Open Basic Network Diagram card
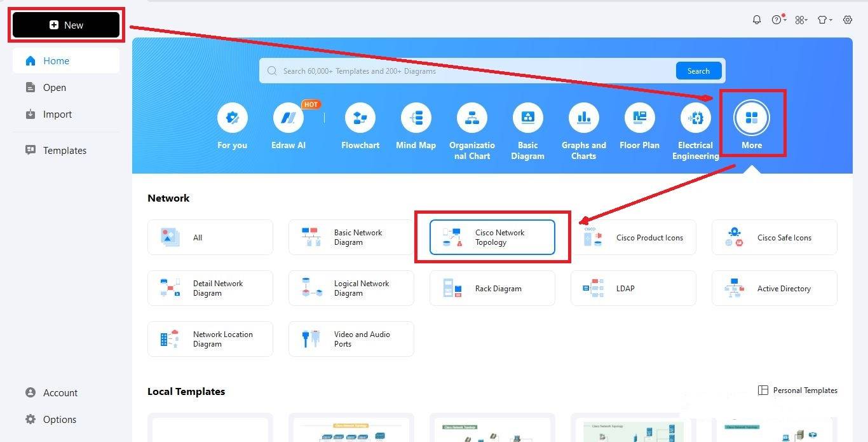Image resolution: width=868 pixels, height=442 pixels. pos(351,238)
